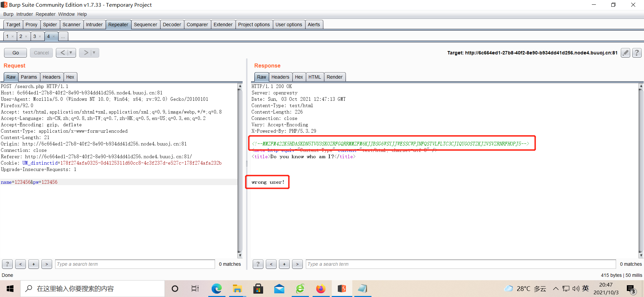Show hidden system tray icons chevron
The width and height of the screenshot is (644, 297).
(556, 289)
